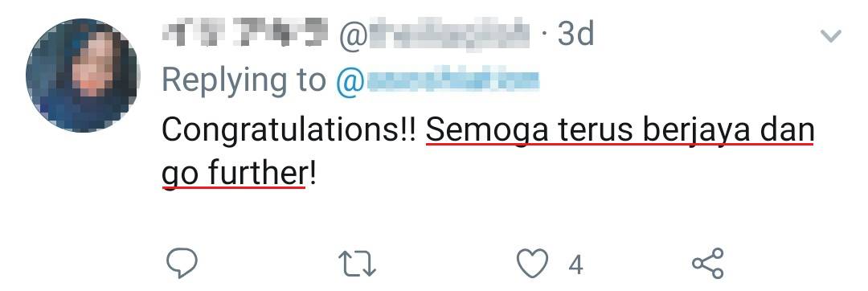Click the word further in the tweet
The height and width of the screenshot is (291, 868).
[256, 174]
